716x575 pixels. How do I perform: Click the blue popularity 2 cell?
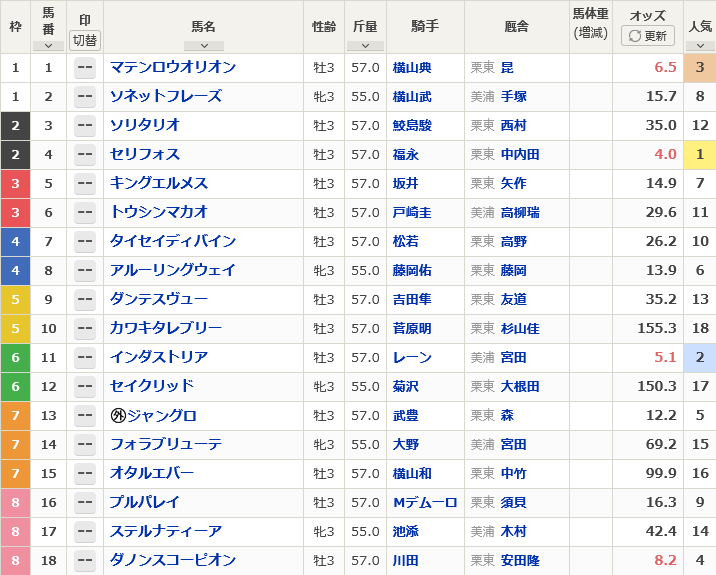(700, 357)
